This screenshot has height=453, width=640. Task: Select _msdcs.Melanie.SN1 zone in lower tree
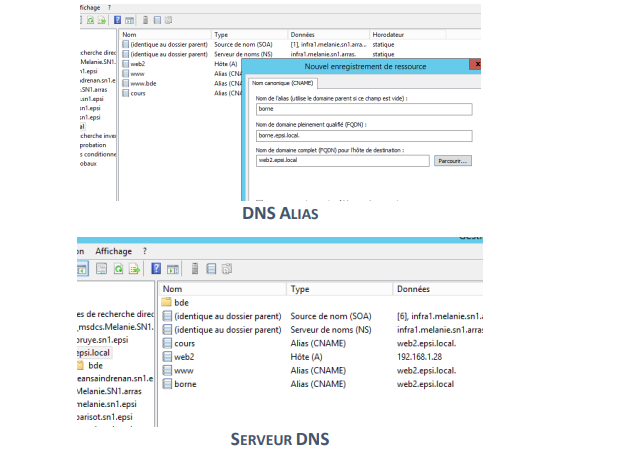[x=115, y=327]
